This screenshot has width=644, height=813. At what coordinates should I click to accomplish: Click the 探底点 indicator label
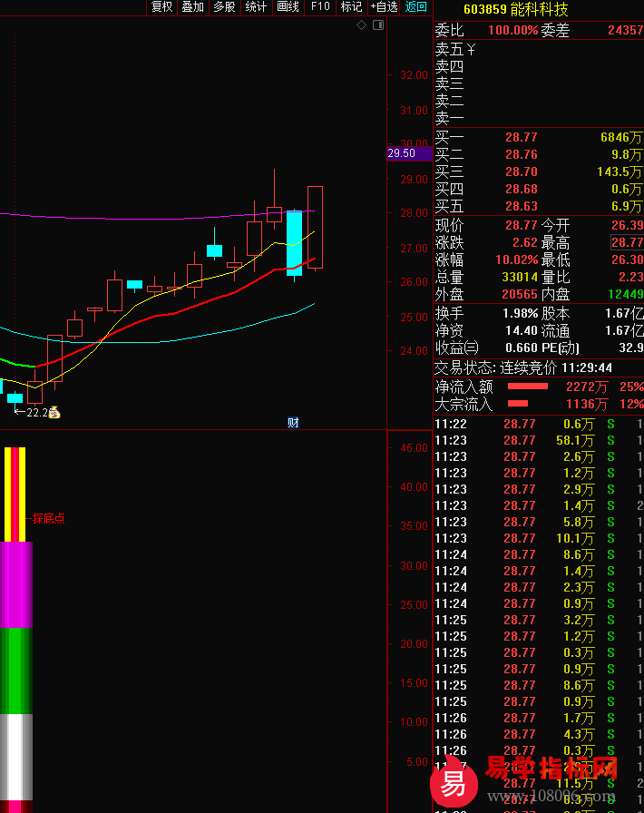[x=49, y=519]
